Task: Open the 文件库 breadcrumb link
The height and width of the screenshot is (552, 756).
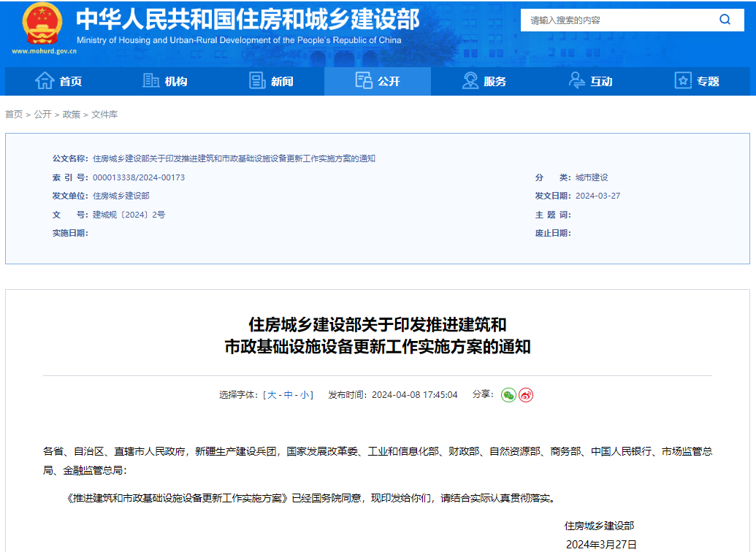Action: click(106, 115)
